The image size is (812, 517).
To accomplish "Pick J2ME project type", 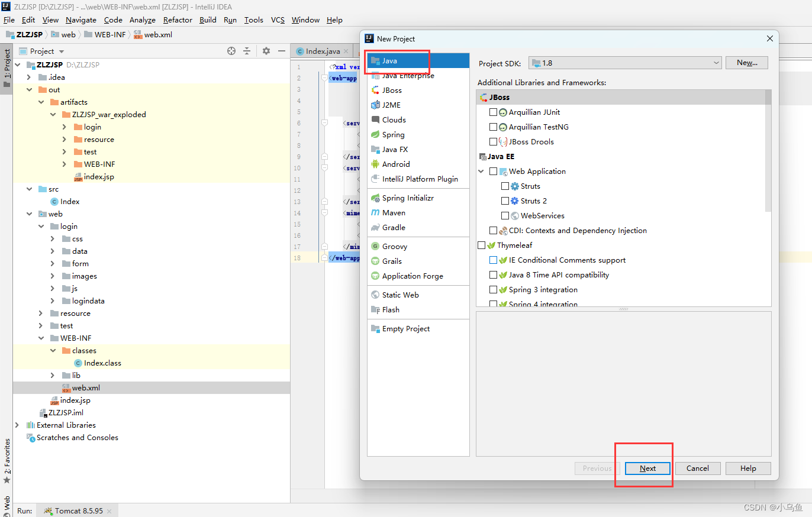I will click(x=418, y=105).
